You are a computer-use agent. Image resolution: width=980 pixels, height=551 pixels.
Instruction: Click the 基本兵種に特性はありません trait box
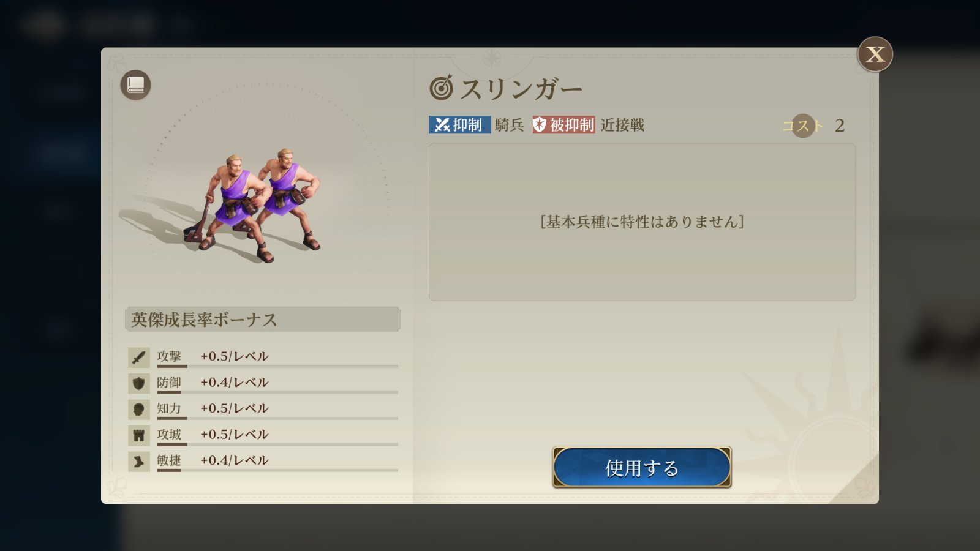click(x=642, y=222)
